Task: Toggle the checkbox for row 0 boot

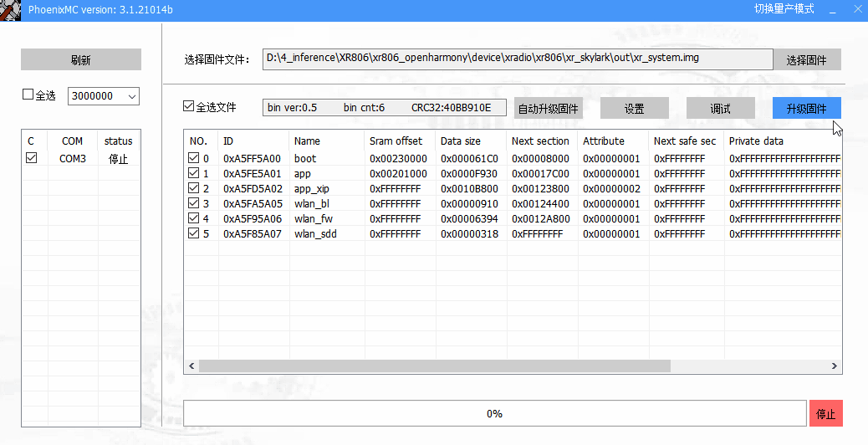Action: 193,158
